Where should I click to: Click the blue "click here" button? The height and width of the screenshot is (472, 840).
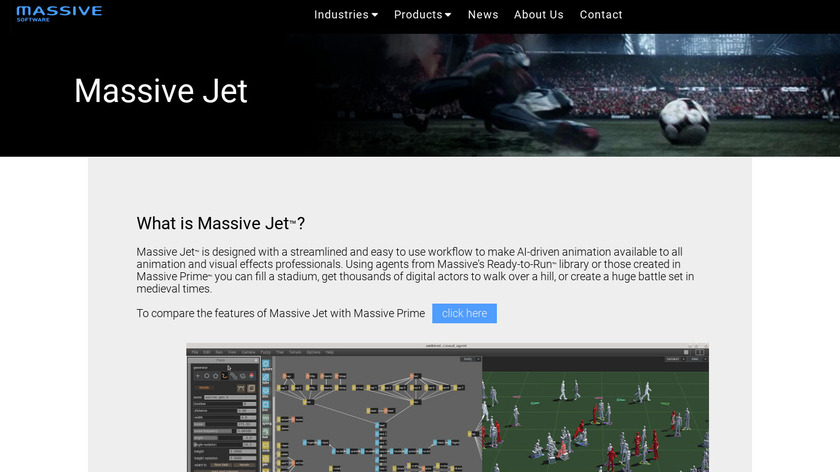click(x=464, y=313)
